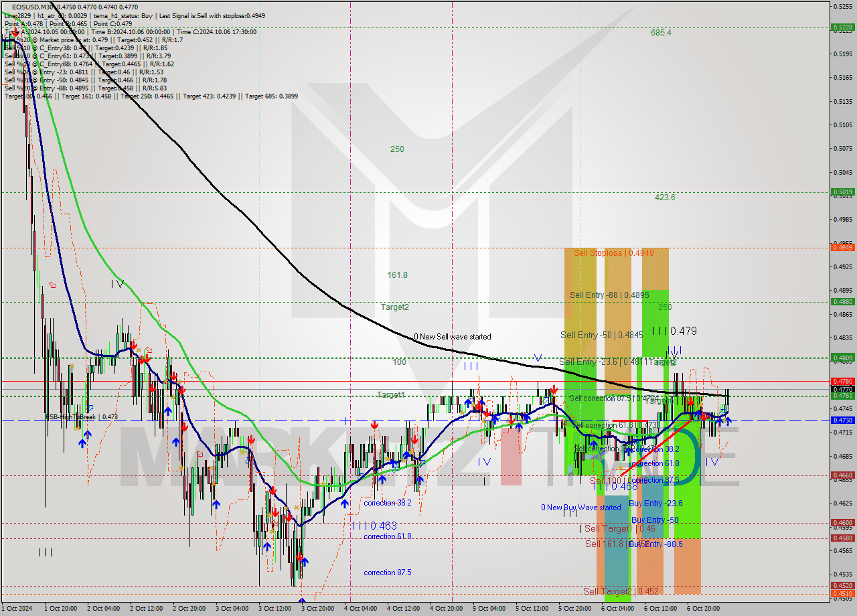The width and height of the screenshot is (857, 616).
Task: Click the green Target2 label
Action: pos(395,307)
